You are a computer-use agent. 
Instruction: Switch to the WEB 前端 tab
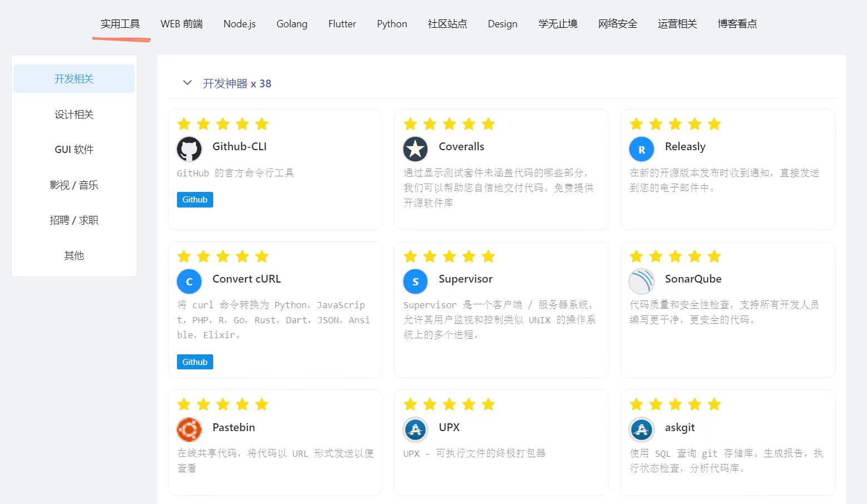coord(181,24)
